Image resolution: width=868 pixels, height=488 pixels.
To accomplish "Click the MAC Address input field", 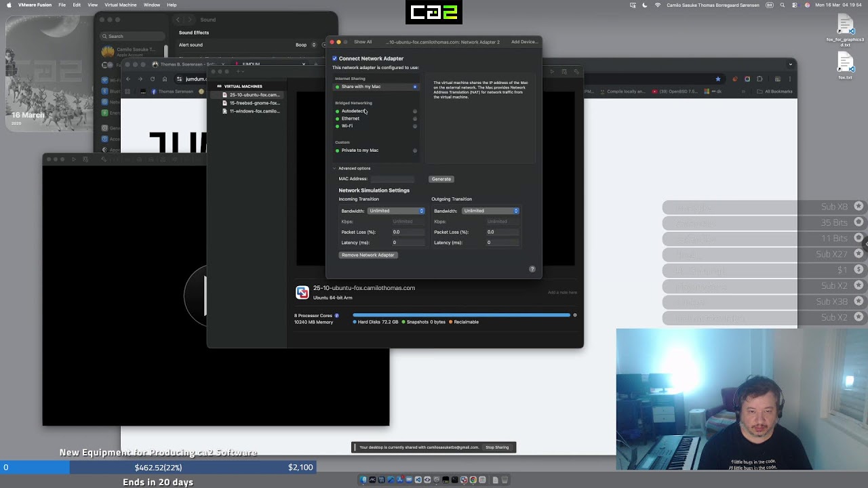I will click(392, 179).
